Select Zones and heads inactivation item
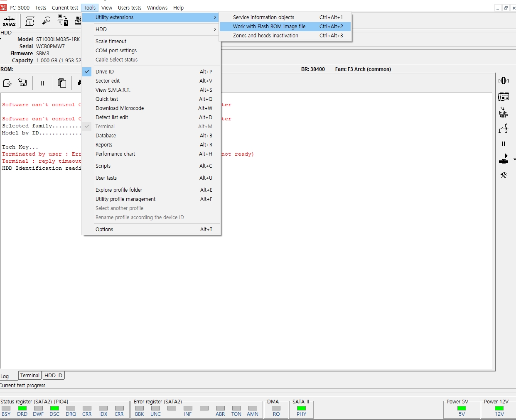Screen dimensions: 516x420 click(285, 36)
